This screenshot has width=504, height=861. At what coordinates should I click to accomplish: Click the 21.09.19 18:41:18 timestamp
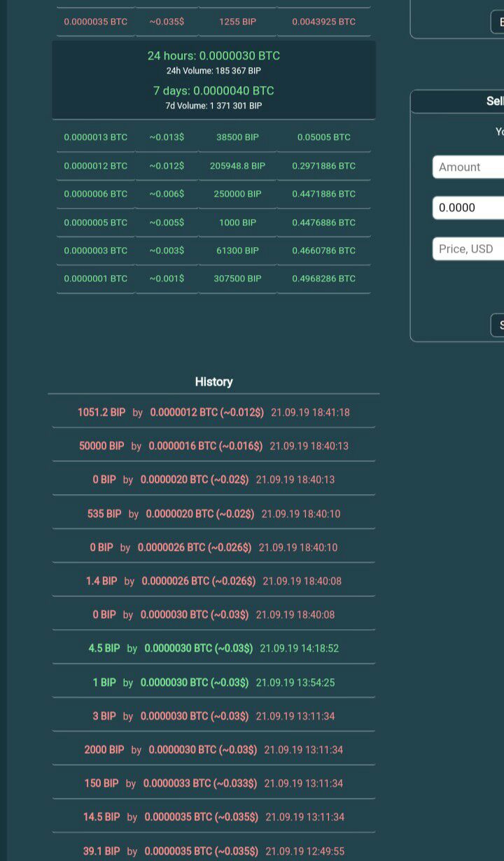point(310,412)
